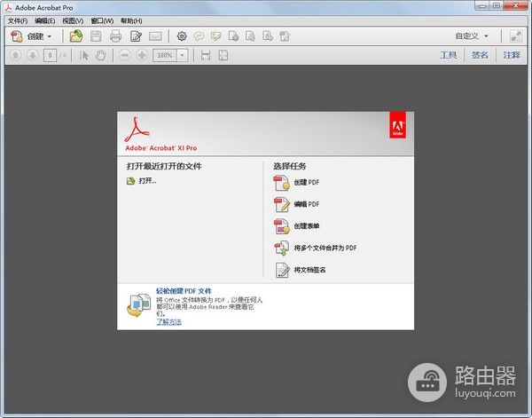Click the 100% zoom value field

pos(165,55)
